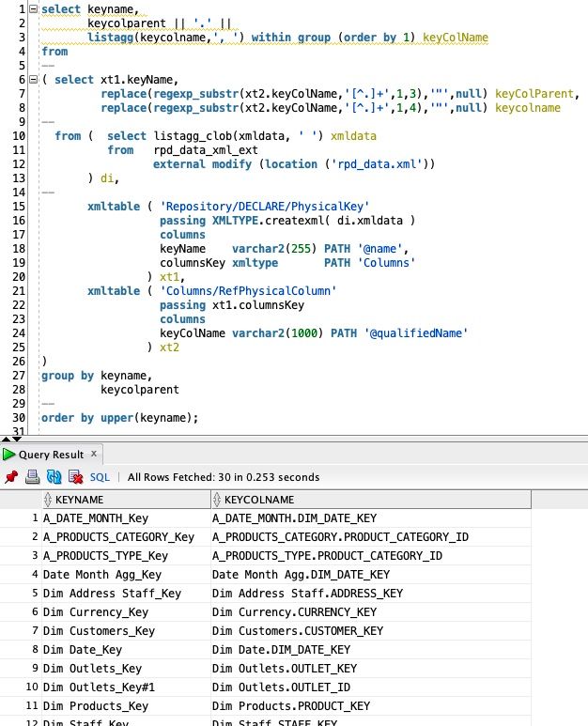The width and height of the screenshot is (588, 726).
Task: Click xt2 alias on line 25
Action: [169, 348]
